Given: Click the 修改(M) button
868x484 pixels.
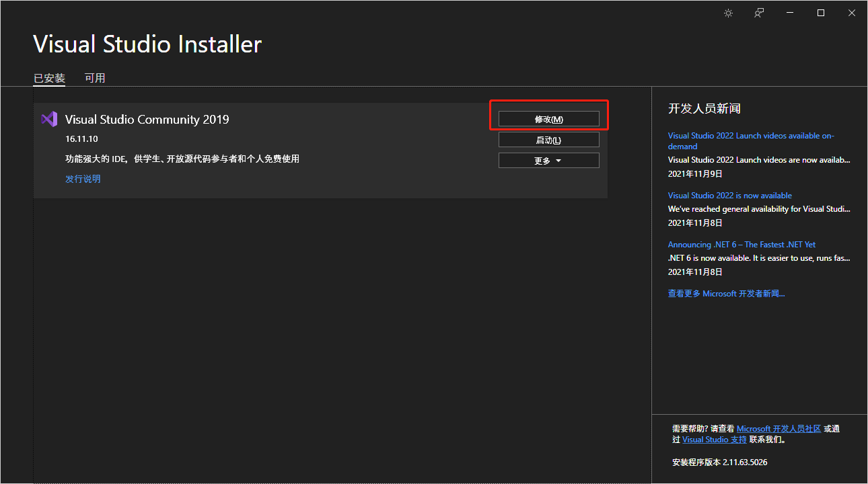Looking at the screenshot, I should click(548, 118).
